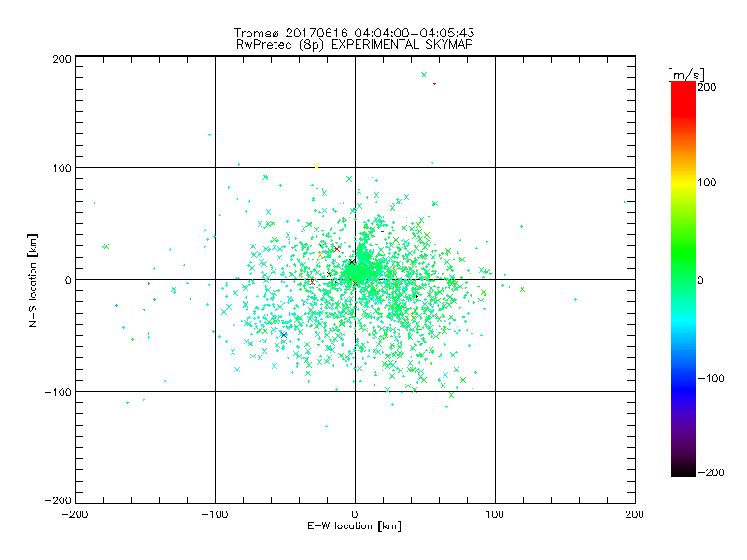Click the y-axis '100' tick label
This screenshot has height=560, width=747.
coord(62,168)
